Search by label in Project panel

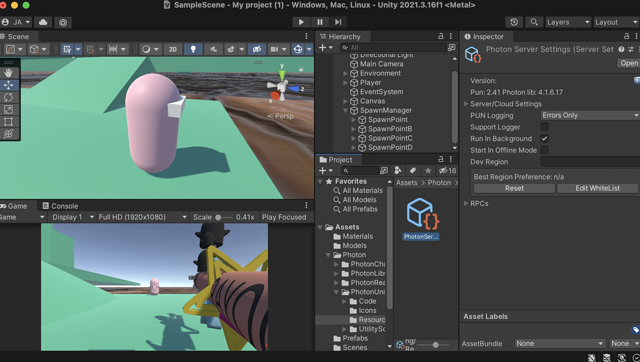(413, 171)
